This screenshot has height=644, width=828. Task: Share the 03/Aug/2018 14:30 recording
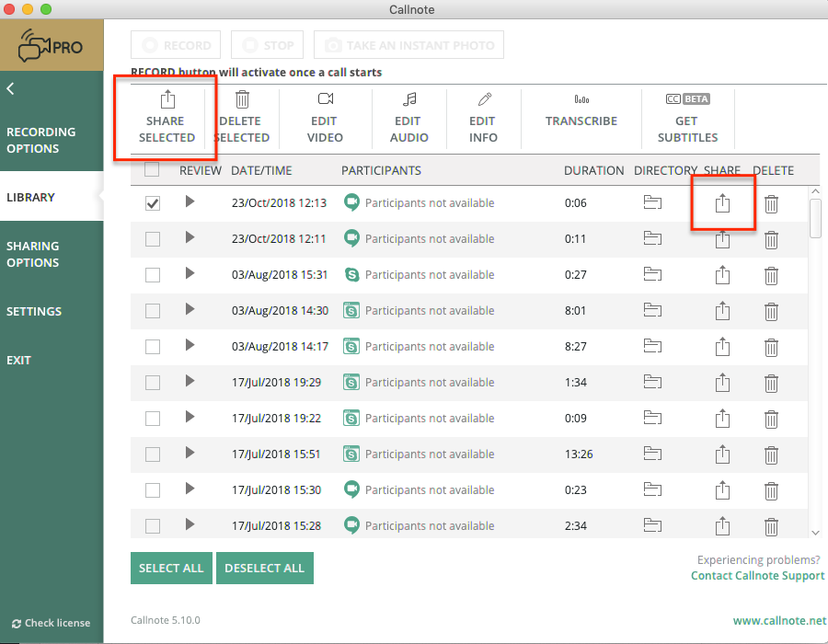(x=722, y=311)
